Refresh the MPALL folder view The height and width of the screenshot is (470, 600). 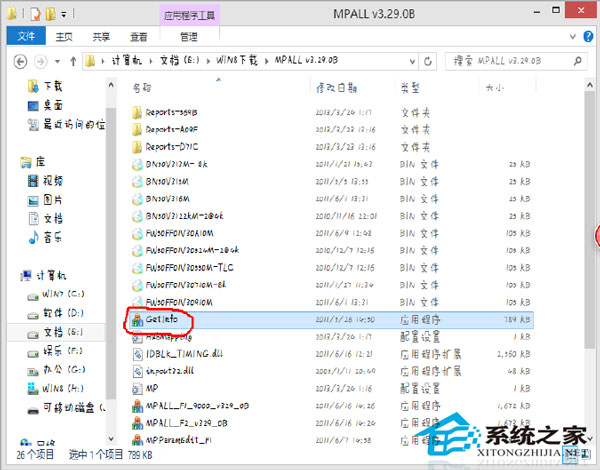(x=428, y=61)
